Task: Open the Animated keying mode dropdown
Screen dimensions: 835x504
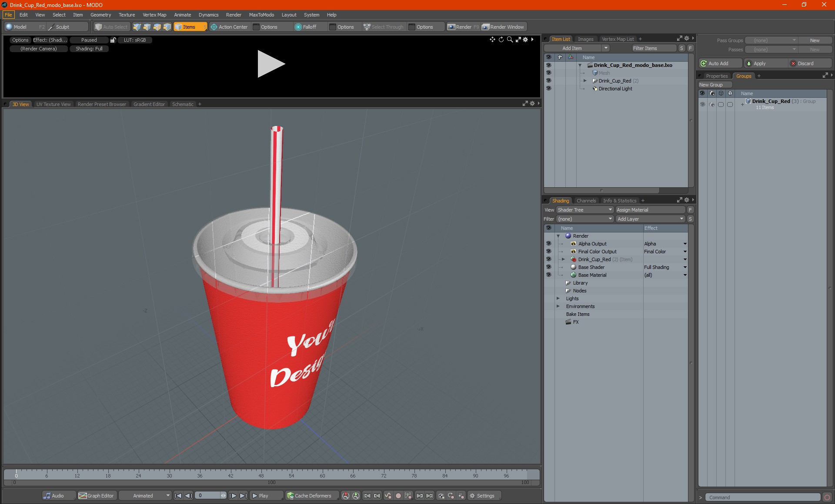Action: tap(145, 496)
